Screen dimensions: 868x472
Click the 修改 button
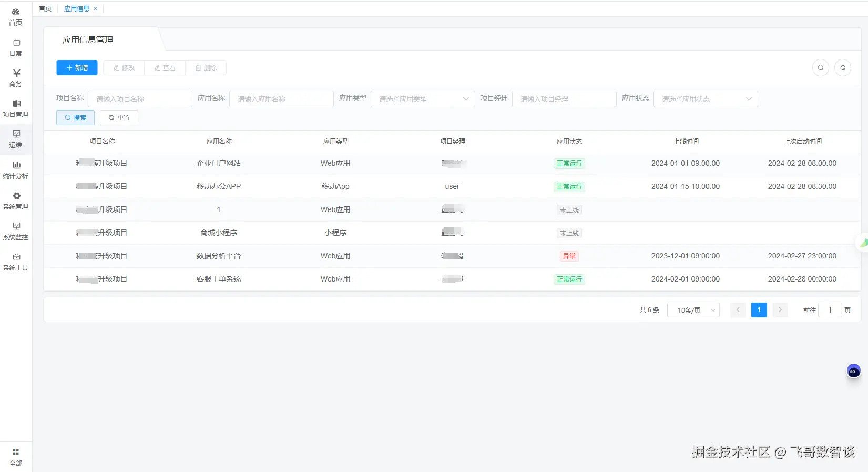[x=124, y=67]
